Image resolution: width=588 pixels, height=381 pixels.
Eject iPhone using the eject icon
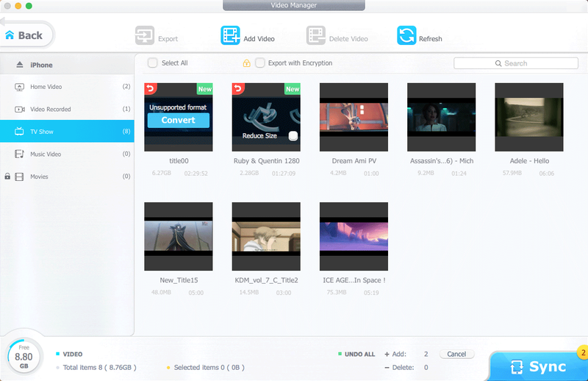pos(20,65)
